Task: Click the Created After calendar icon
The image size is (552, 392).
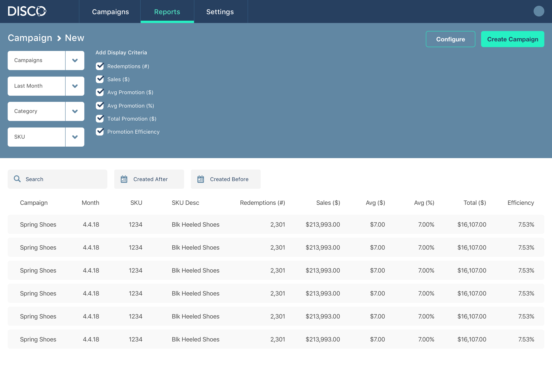Action: (124, 179)
